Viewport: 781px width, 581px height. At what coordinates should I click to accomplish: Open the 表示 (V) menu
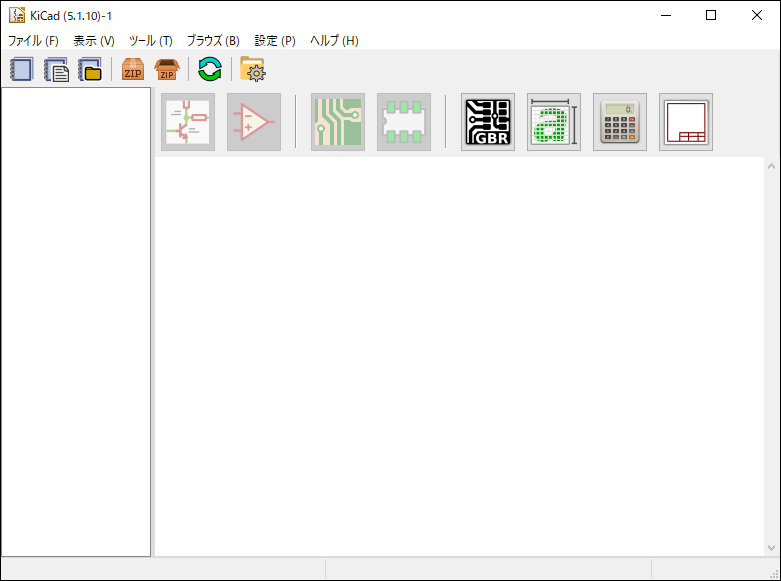tap(94, 41)
